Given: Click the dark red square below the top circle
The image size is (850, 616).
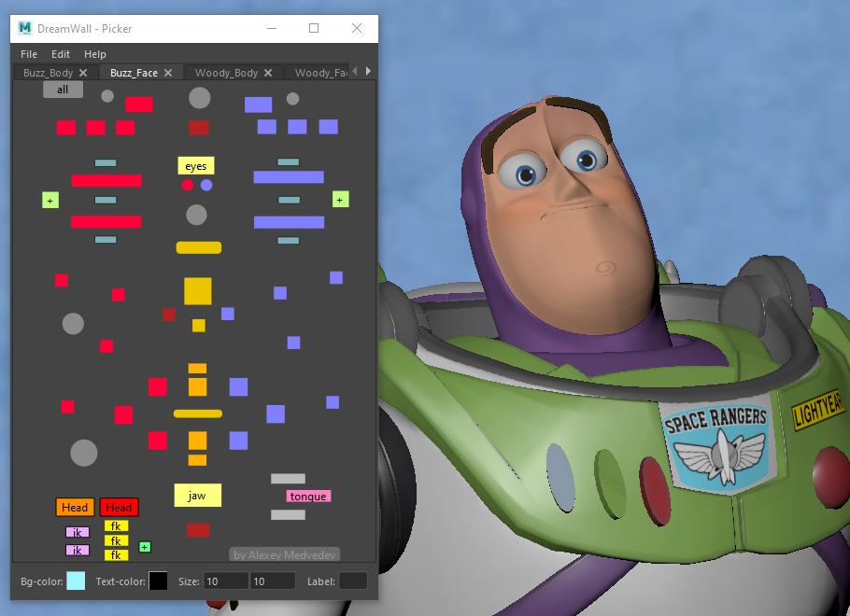Looking at the screenshot, I should (199, 128).
